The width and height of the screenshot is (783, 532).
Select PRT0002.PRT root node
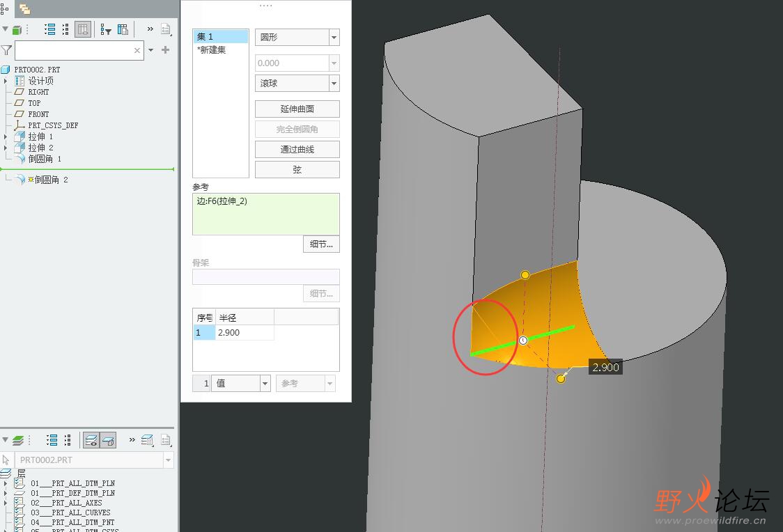pos(37,70)
